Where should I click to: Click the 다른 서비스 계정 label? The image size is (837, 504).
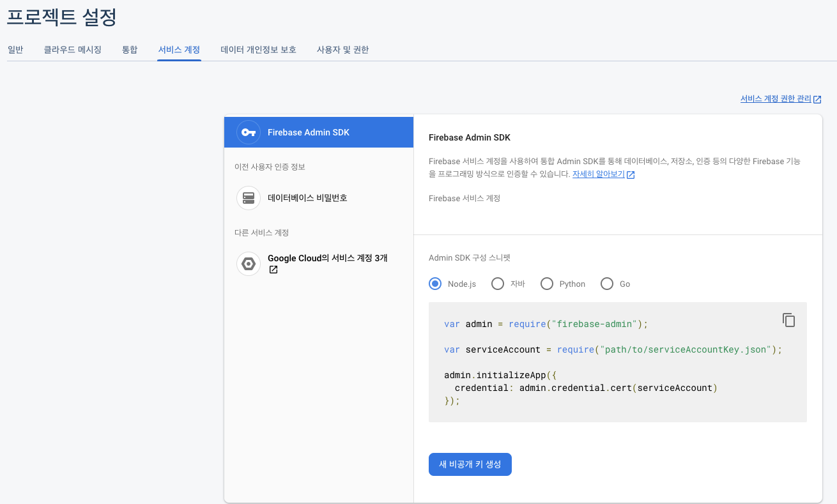[261, 233]
